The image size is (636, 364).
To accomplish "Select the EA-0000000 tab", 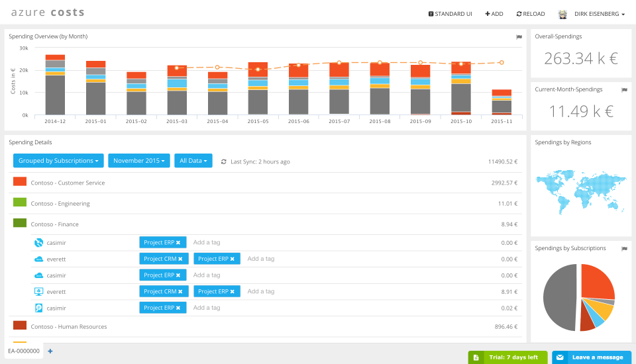I will (24, 351).
